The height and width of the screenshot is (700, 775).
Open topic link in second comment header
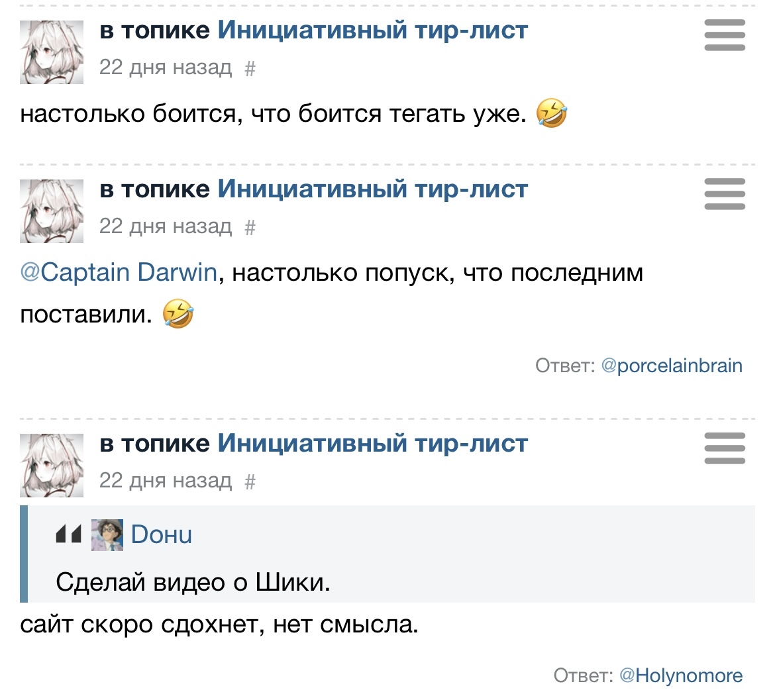pos(372,189)
